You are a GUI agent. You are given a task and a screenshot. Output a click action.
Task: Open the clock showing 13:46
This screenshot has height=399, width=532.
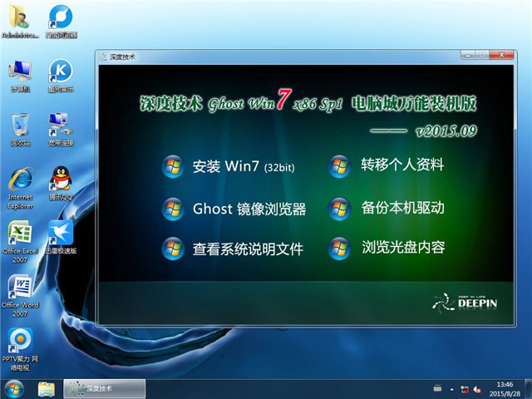click(505, 389)
